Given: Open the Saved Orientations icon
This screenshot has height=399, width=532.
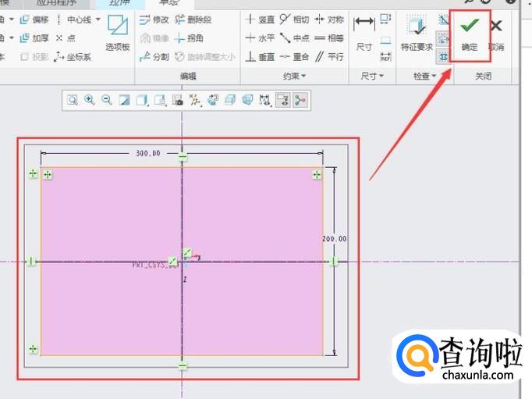Looking at the screenshot, I should (159, 100).
